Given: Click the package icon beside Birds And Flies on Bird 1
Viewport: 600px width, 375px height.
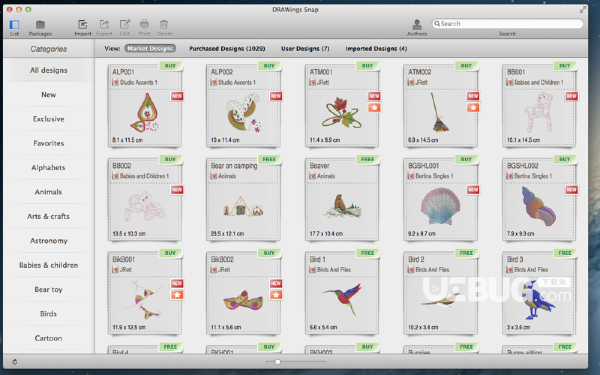Looking at the screenshot, I should pos(313,270).
